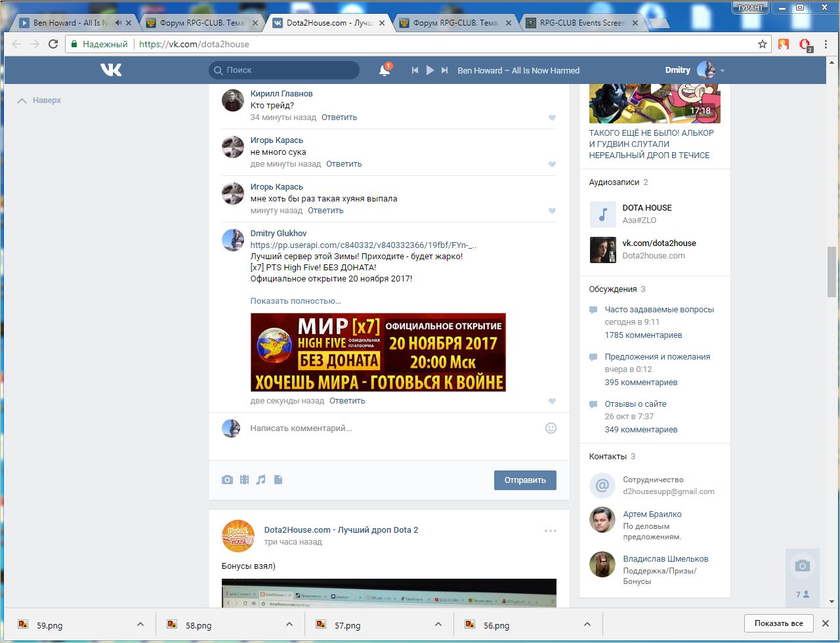Screen dimensions: 840x643
Task: Open Владислав Шмельков's contact profile
Action: tap(665, 559)
